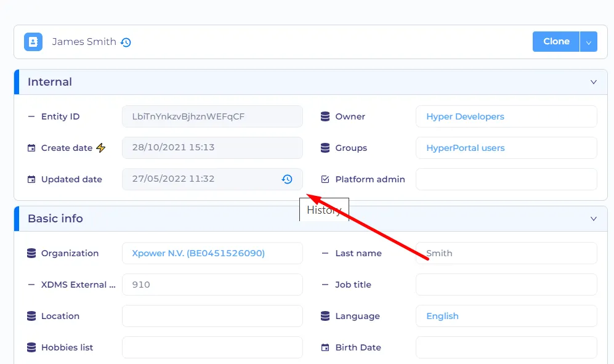This screenshot has height=364, width=614.
Task: Open the English language link
Action: coord(443,316)
